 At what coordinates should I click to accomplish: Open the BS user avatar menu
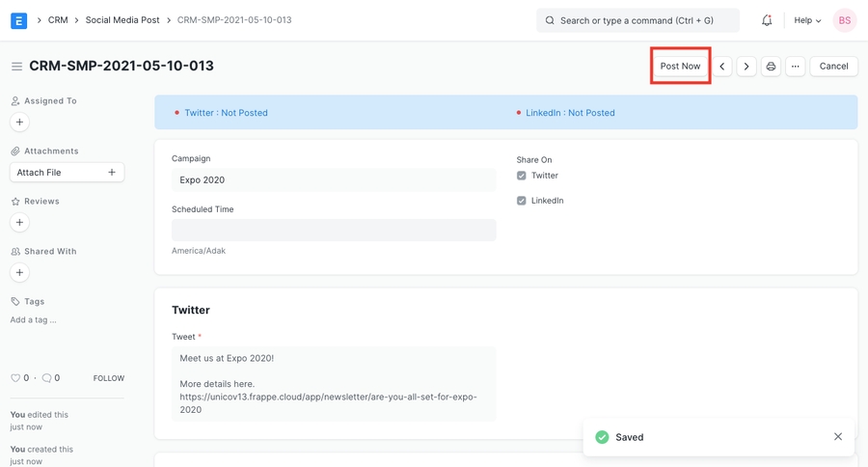pos(844,20)
